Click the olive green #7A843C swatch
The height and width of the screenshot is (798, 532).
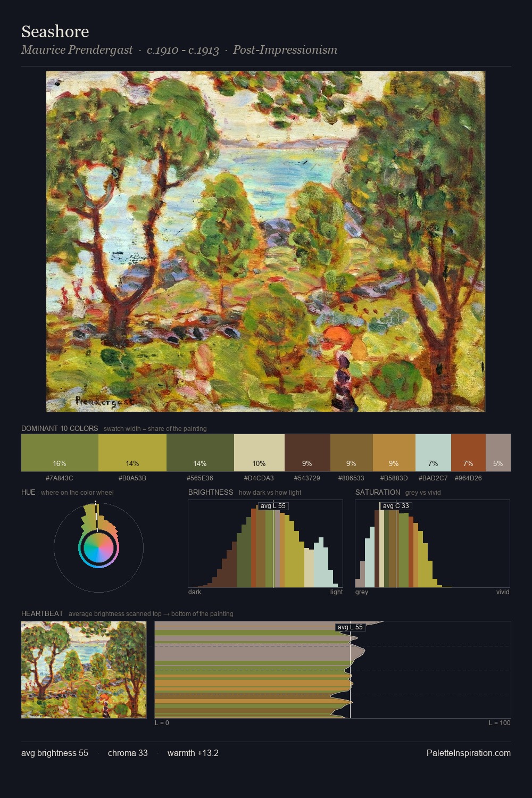(x=60, y=453)
